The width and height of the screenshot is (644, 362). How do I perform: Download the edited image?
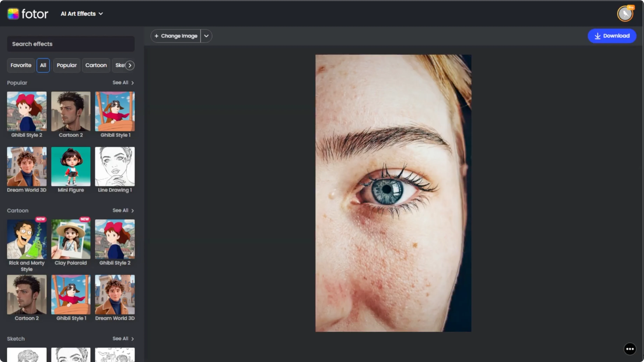tap(612, 36)
